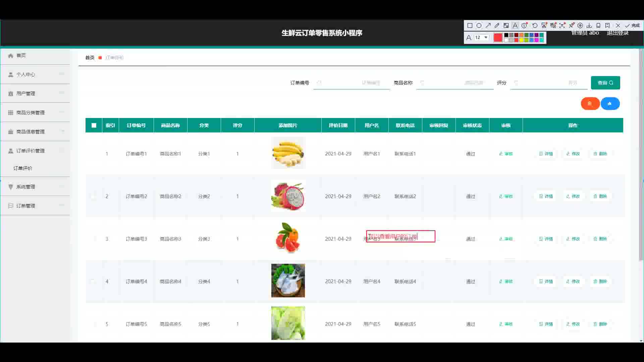
Task: Pick the large current red color swatch
Action: 498,38
